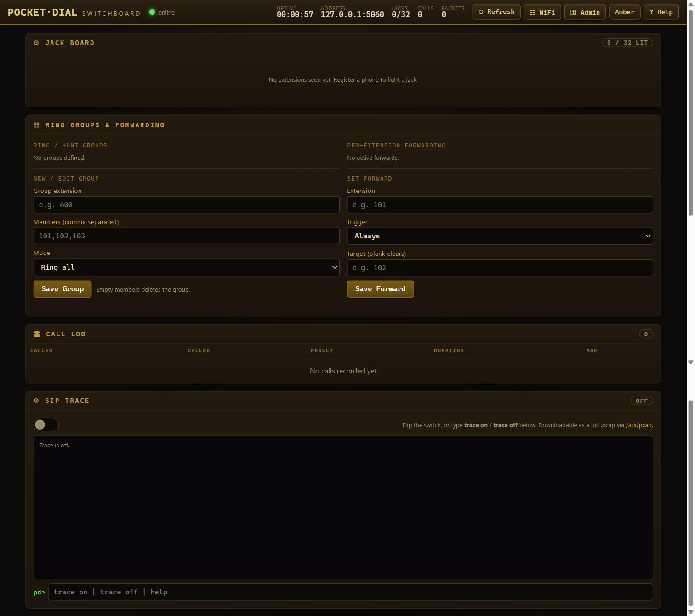Click the SIP Trace panel icon
695x616 pixels.
pos(36,401)
